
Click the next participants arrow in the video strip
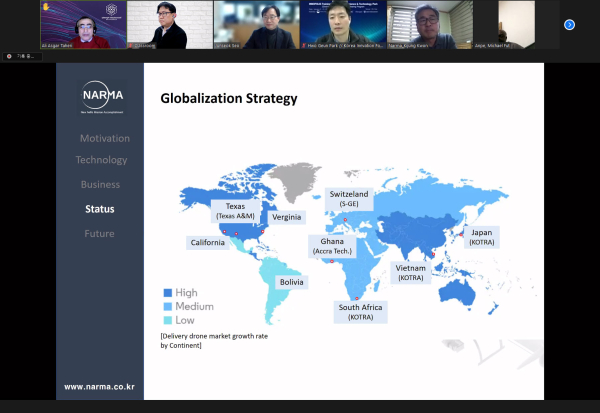click(569, 24)
